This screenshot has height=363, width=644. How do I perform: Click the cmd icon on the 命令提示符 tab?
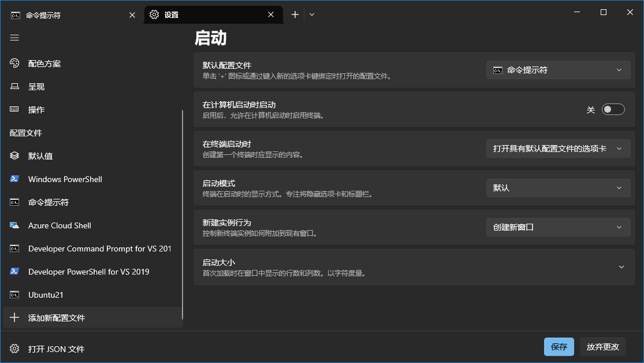15,15
